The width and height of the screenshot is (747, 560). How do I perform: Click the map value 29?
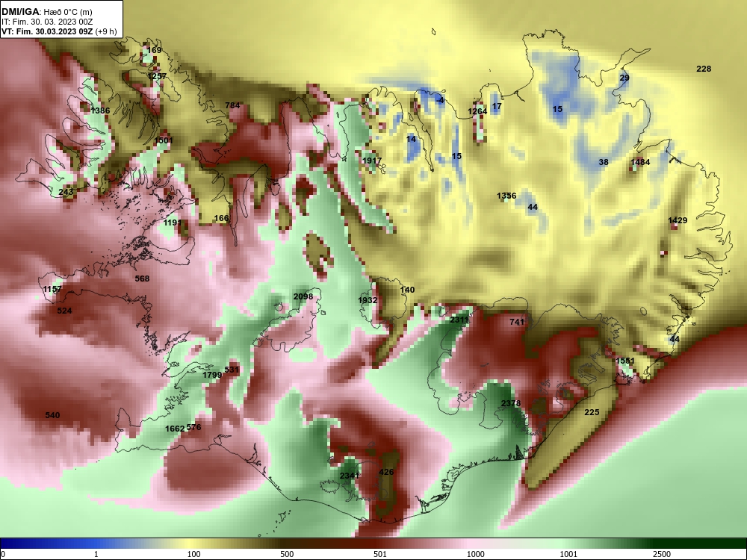pyautogui.click(x=624, y=78)
